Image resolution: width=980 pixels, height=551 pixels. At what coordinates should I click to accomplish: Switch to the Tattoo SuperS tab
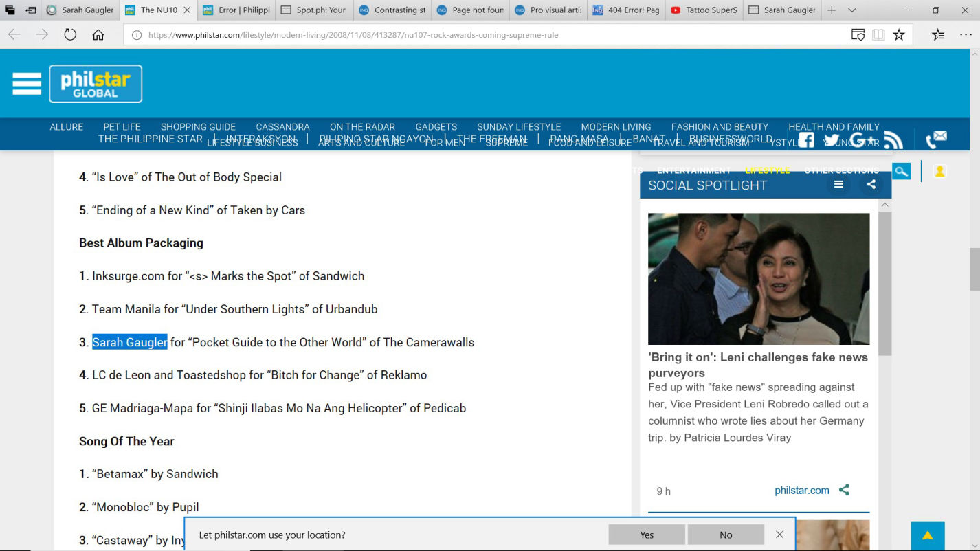click(x=704, y=10)
